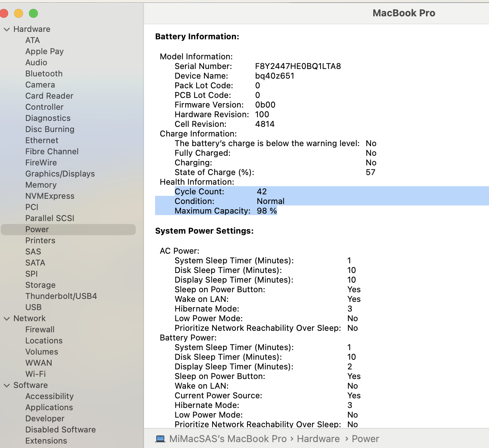View Storage information
The height and width of the screenshot is (448, 489).
click(x=40, y=285)
